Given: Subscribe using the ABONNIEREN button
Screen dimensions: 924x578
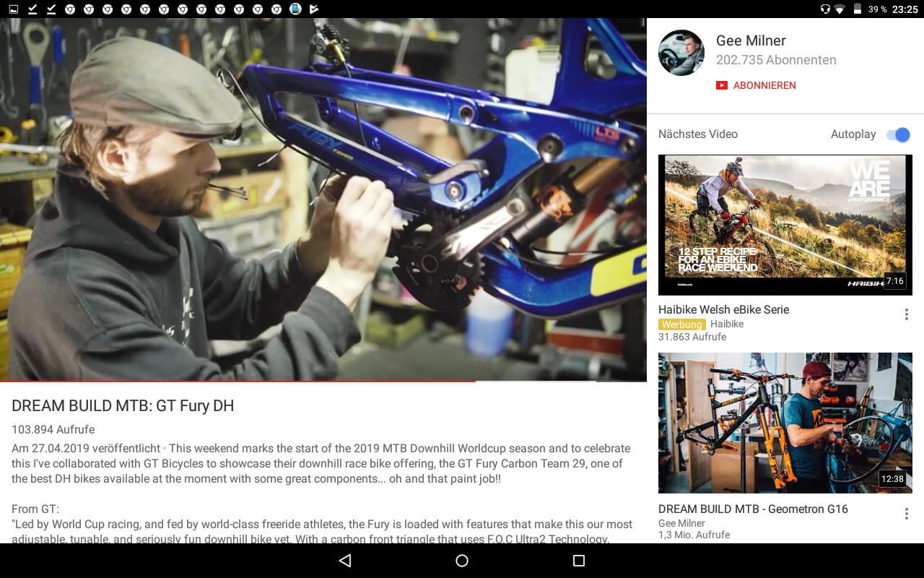Looking at the screenshot, I should [x=756, y=85].
